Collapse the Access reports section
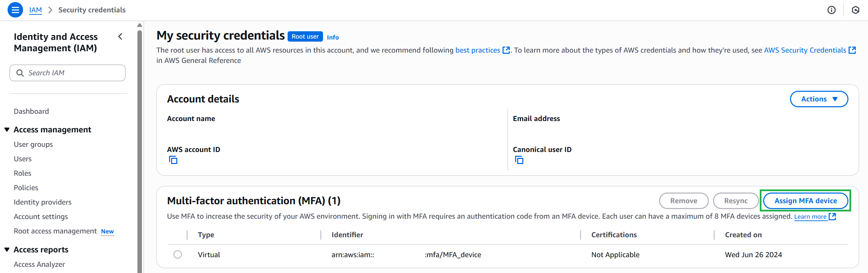This screenshot has height=273, width=868. 7,250
